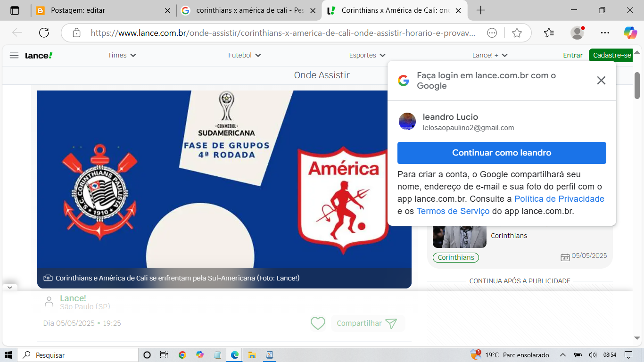This screenshot has width=644, height=362.
Task: Launch the Copilot sidebar icon
Action: click(x=630, y=33)
